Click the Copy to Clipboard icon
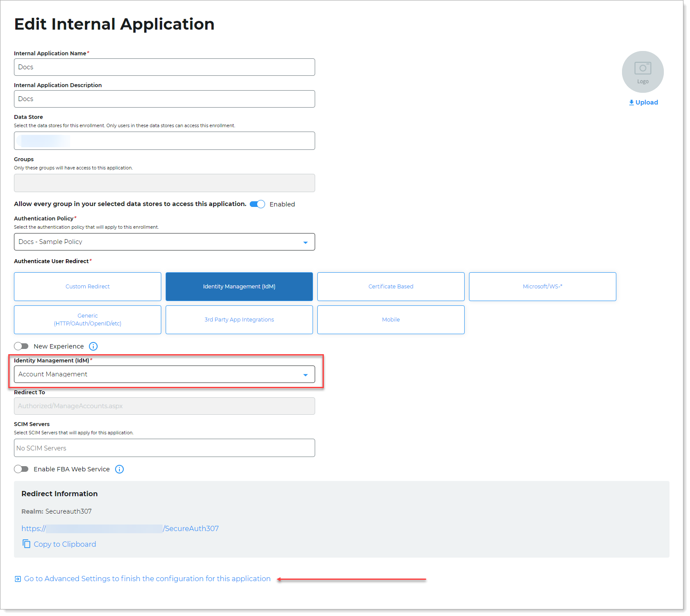Viewport: 690px width, 616px height. [27, 544]
